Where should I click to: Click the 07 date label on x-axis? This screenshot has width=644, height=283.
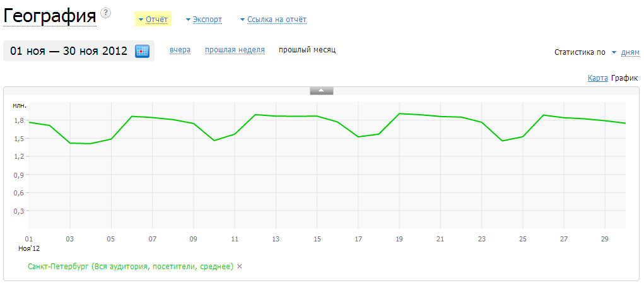coord(153,239)
